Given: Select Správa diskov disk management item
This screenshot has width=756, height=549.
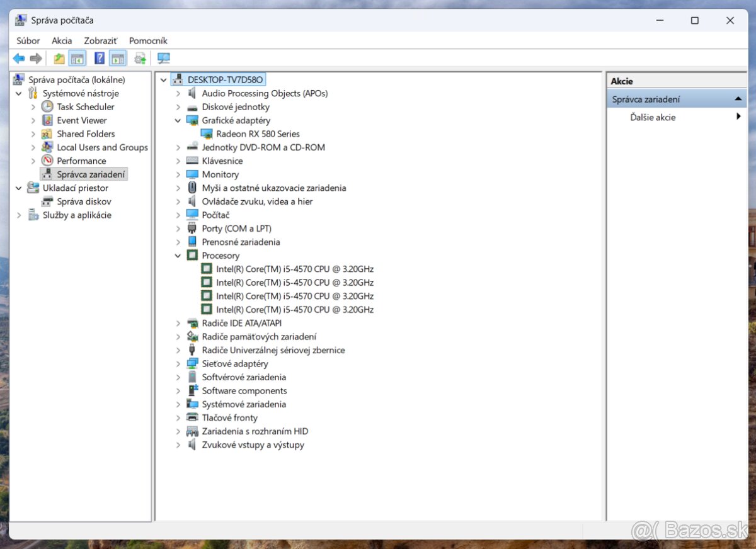Looking at the screenshot, I should tap(84, 201).
